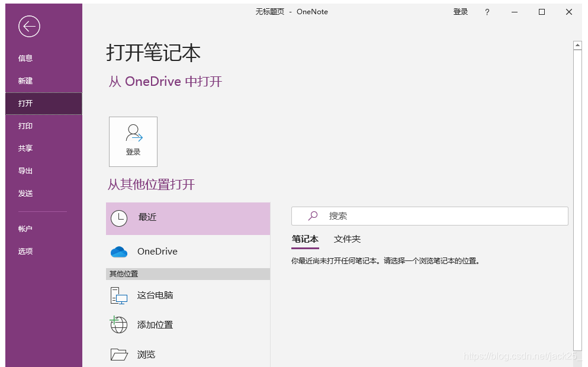
Task: Select 打开 in the sidebar
Action: point(44,104)
